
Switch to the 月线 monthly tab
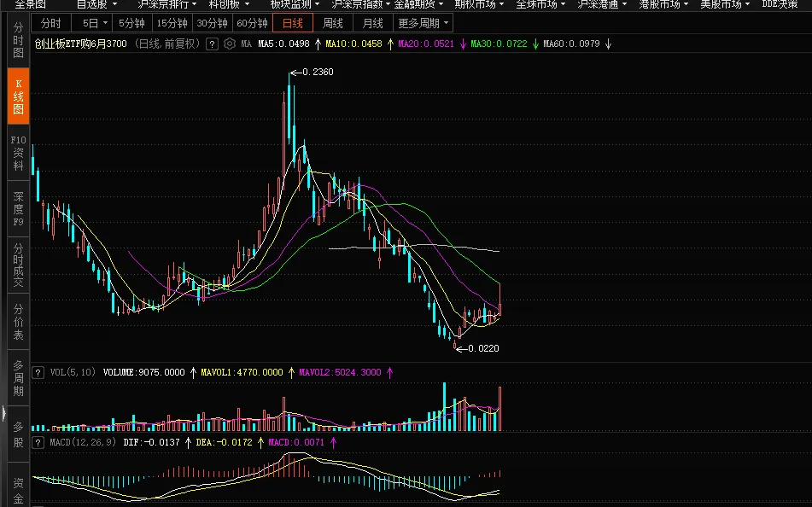coord(373,23)
